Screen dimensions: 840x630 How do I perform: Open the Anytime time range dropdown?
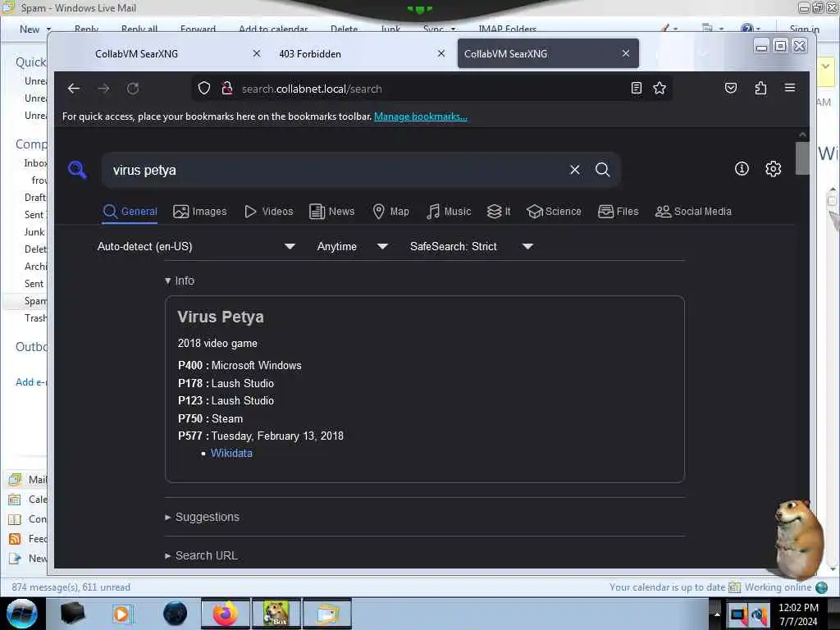click(353, 246)
